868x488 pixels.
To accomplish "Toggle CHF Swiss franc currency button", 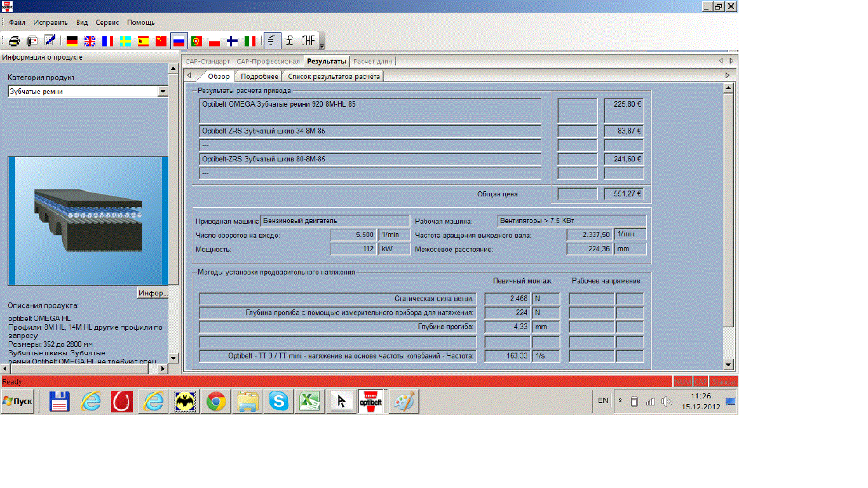I will (309, 41).
